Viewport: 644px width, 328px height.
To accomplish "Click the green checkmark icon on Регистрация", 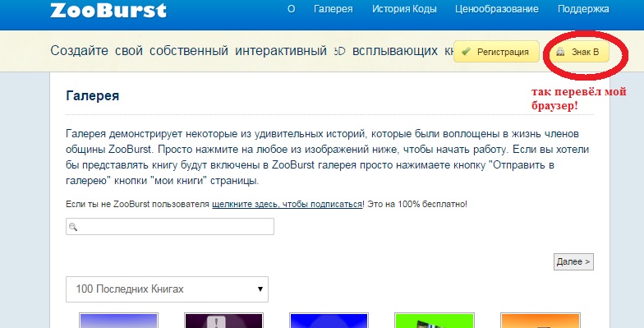I will click(466, 52).
